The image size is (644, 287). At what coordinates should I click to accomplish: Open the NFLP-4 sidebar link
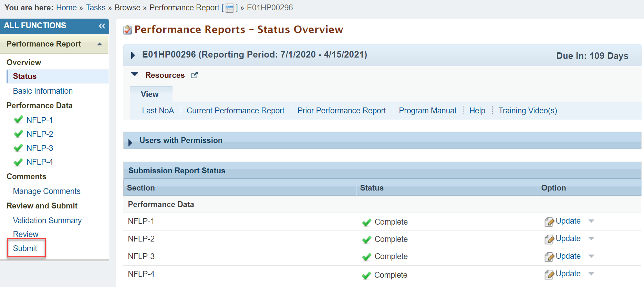[x=40, y=162]
